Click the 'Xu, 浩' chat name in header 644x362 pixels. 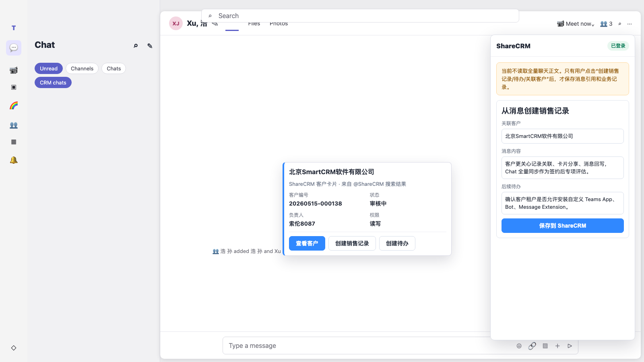[x=197, y=24]
